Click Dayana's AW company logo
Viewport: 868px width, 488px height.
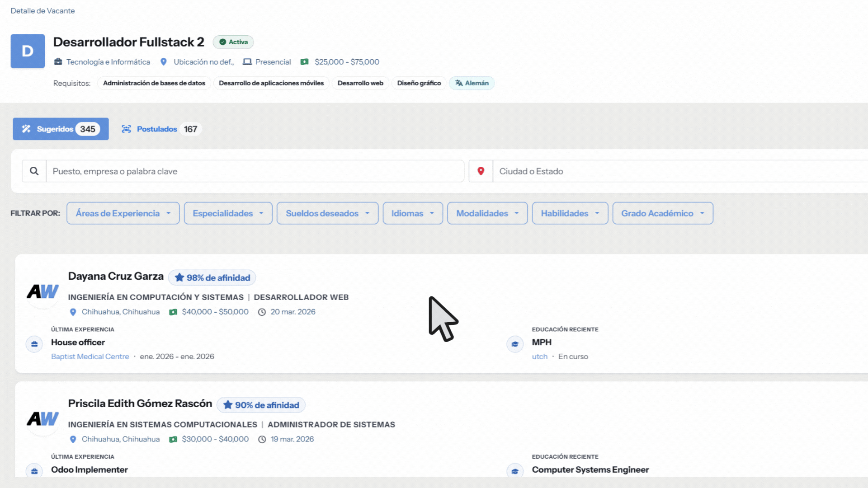[43, 291]
